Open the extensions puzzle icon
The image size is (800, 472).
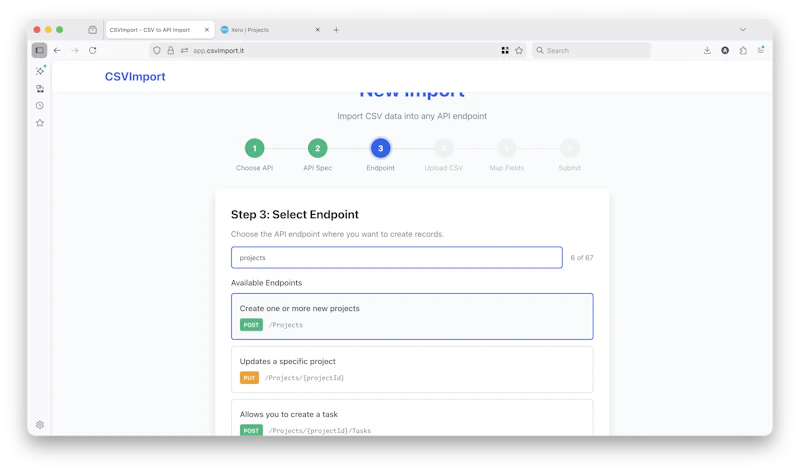(743, 51)
